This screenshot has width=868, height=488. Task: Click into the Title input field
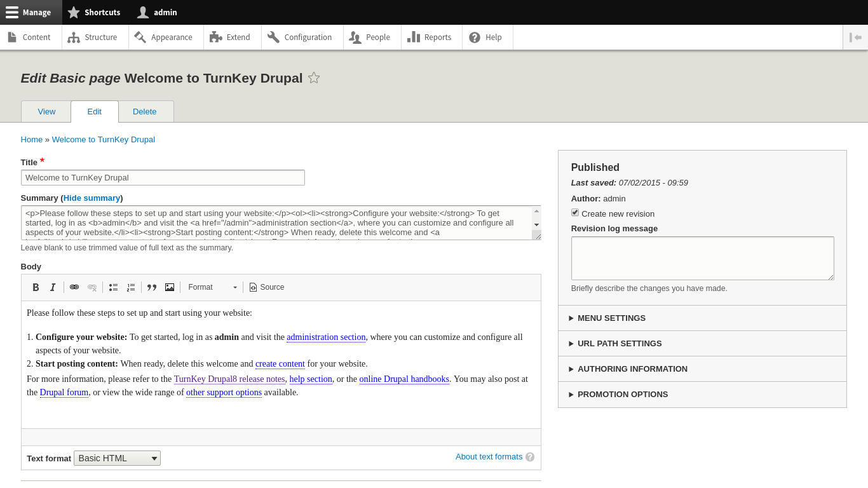(x=163, y=178)
